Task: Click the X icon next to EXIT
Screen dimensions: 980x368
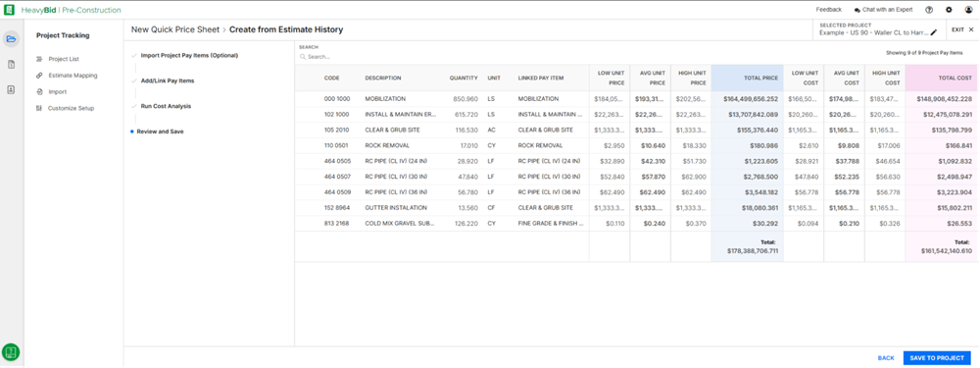Action: 970,29
